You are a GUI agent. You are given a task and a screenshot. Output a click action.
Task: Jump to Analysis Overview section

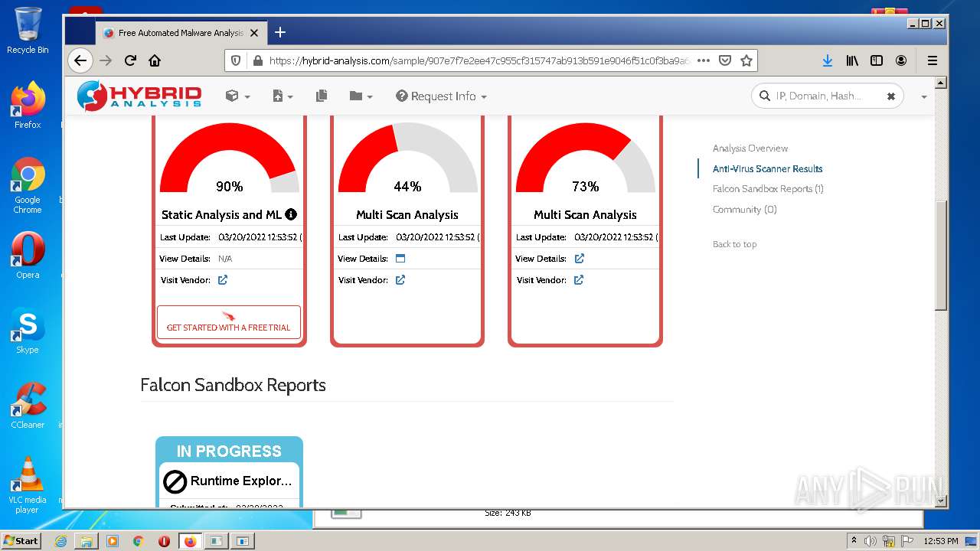coord(750,148)
